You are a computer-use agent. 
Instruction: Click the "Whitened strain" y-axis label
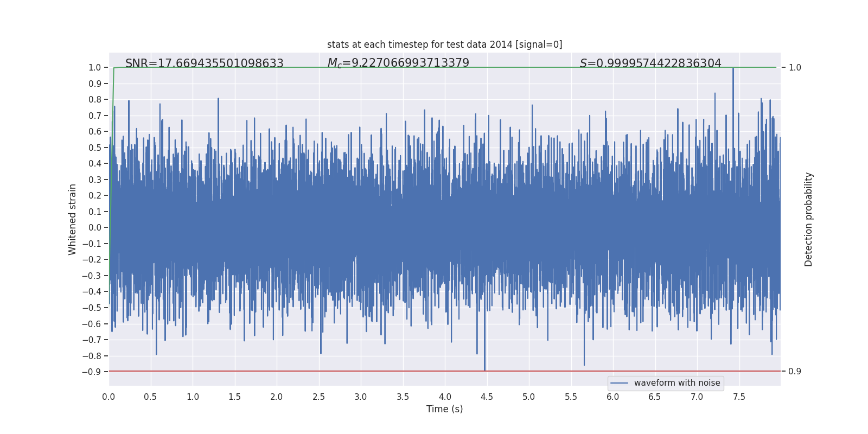coord(73,219)
